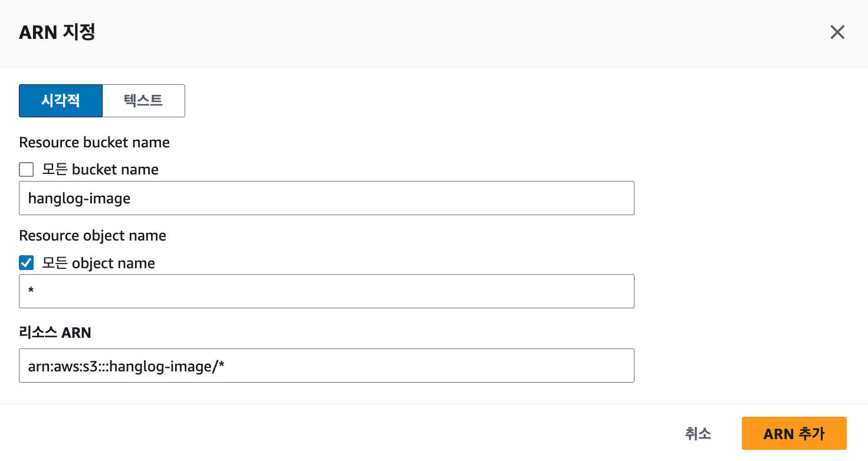The height and width of the screenshot is (461, 868).
Task: Click the Resource bucket name heading
Action: [94, 143]
